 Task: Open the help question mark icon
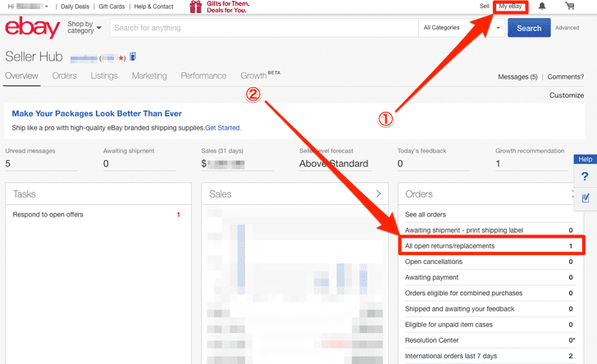pos(585,176)
